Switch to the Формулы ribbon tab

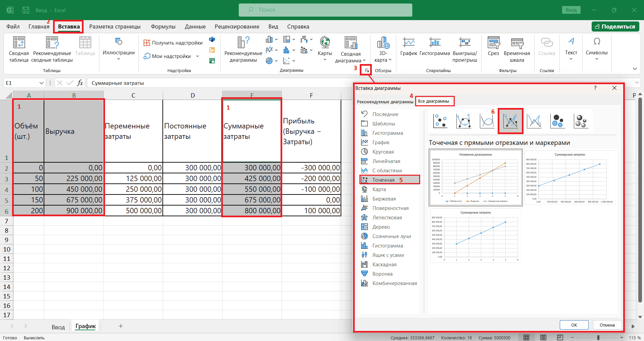[163, 26]
